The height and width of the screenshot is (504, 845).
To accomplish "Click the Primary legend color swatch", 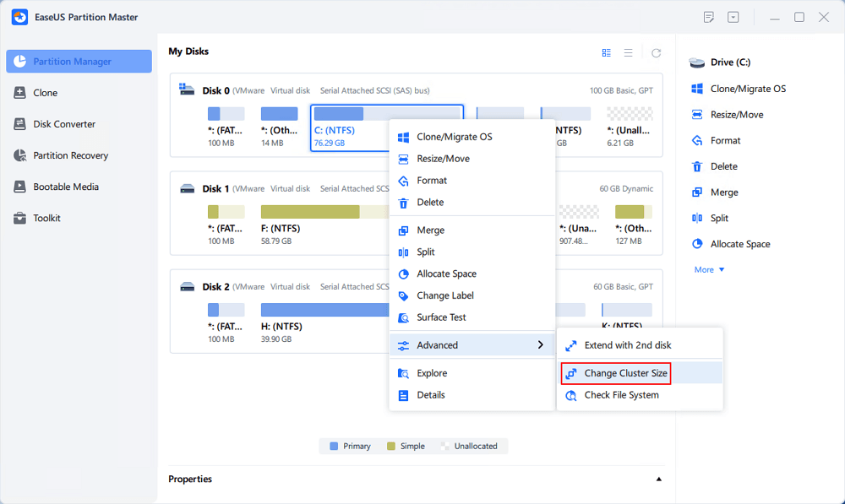I will coord(334,446).
